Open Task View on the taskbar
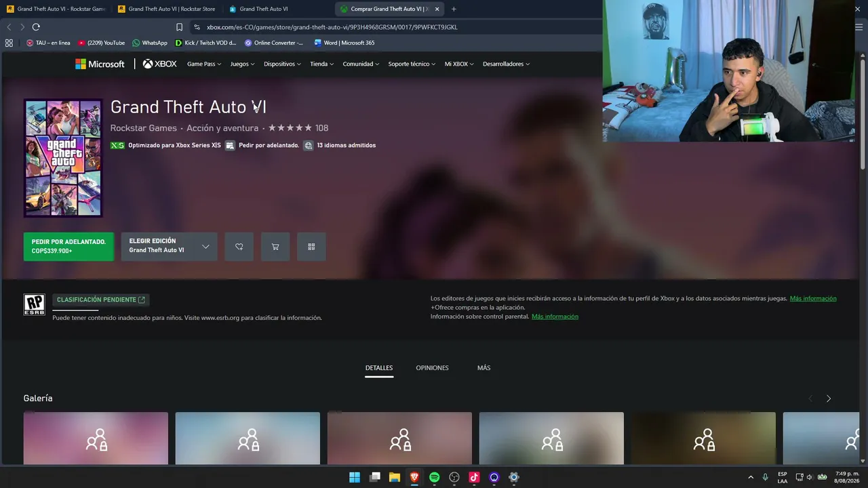Viewport: 868px width, 488px height. pos(374,477)
